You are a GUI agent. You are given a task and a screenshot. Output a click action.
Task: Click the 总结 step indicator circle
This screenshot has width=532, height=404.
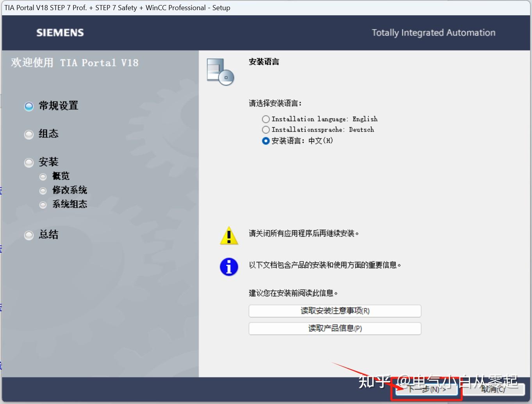29,235
